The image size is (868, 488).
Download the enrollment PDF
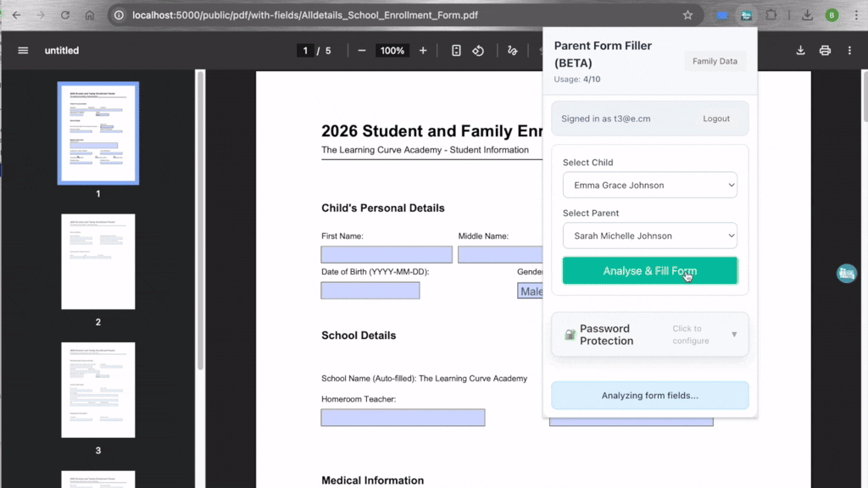click(799, 50)
